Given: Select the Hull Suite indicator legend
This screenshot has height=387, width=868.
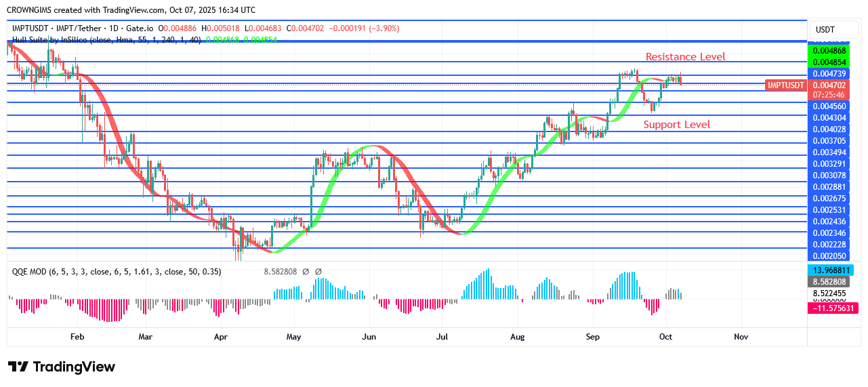Looking at the screenshot, I should pyautogui.click(x=106, y=40).
